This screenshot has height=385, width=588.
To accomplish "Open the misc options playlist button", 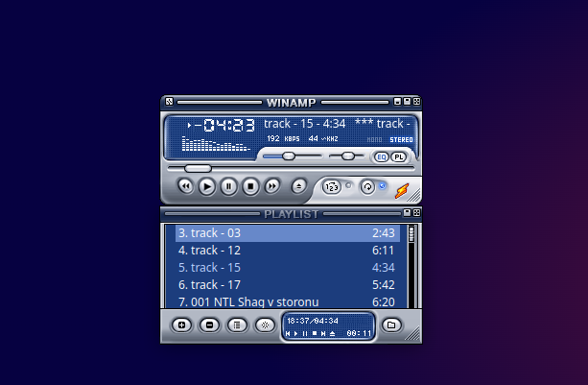I will [x=265, y=325].
